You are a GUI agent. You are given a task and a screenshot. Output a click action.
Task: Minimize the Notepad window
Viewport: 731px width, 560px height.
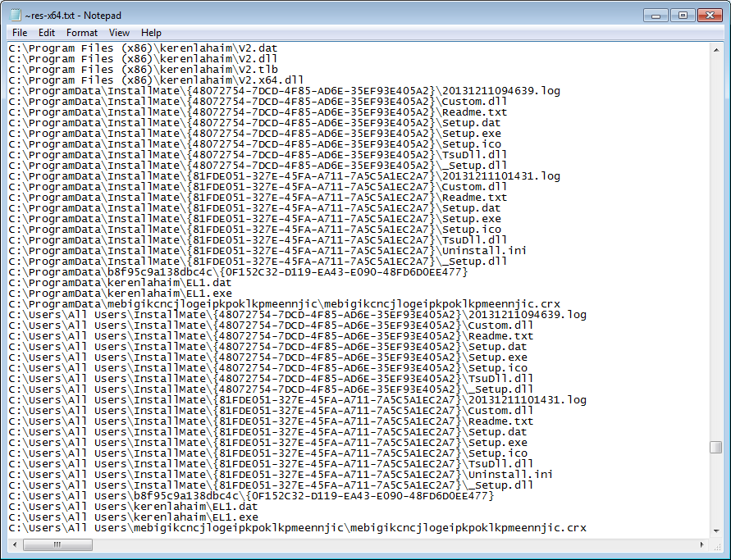[x=656, y=16]
